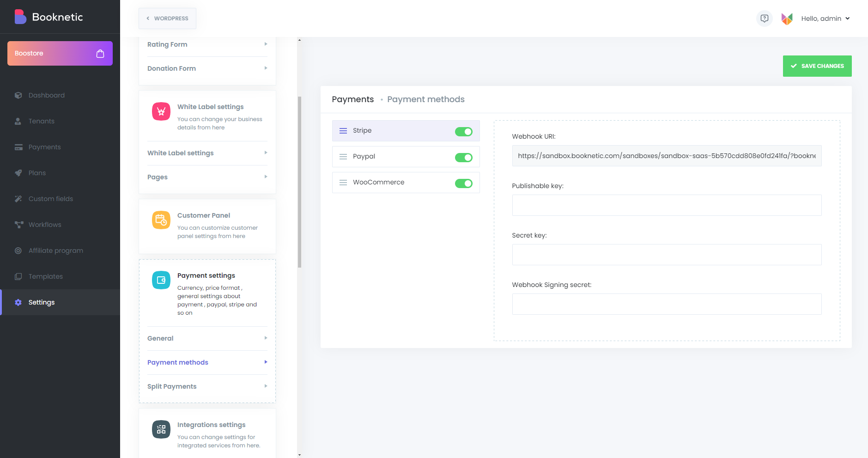Click the White Label settings pink icon
The image size is (868, 458).
tap(161, 111)
